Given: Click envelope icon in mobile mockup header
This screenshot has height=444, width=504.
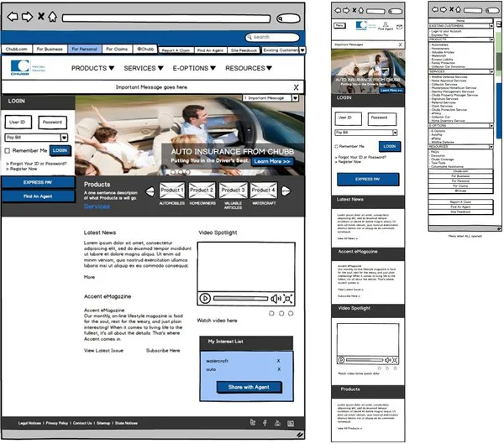Looking at the screenshot, I should tap(399, 27).
